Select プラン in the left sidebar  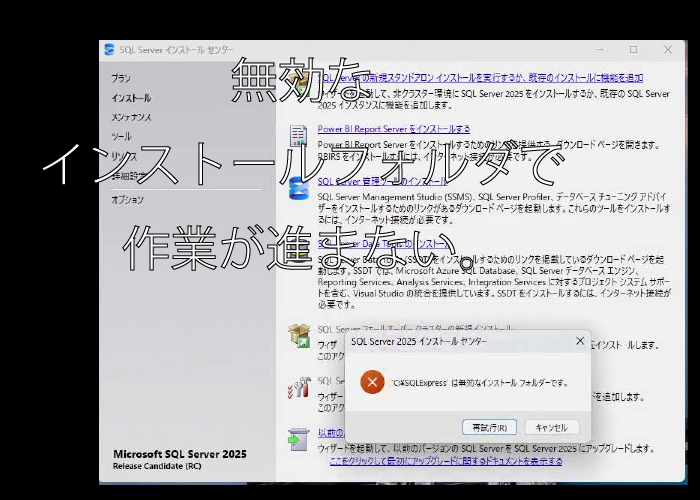click(121, 78)
